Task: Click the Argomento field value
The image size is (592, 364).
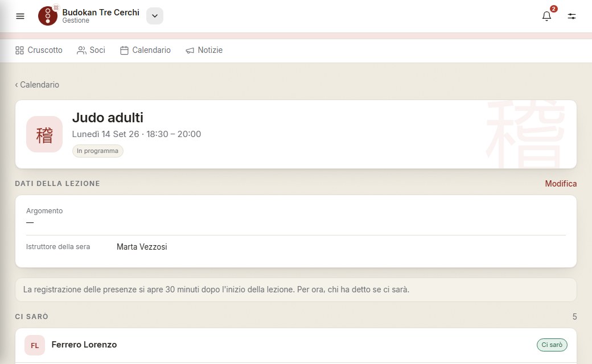Action: [x=30, y=222]
